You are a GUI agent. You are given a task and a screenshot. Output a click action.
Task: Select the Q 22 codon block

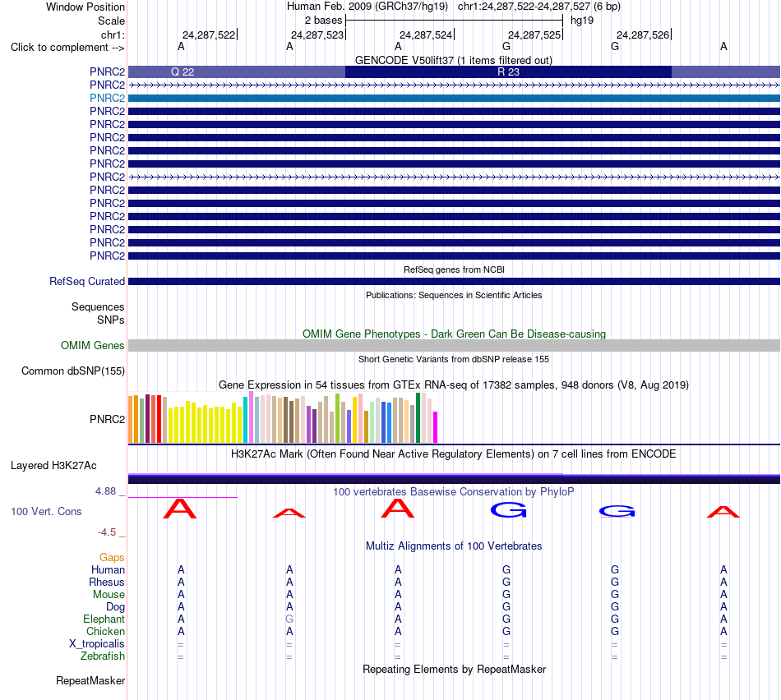tap(237, 71)
